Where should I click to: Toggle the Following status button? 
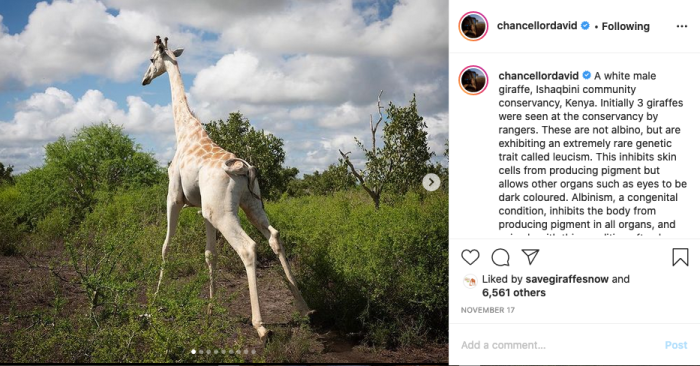[x=625, y=26]
